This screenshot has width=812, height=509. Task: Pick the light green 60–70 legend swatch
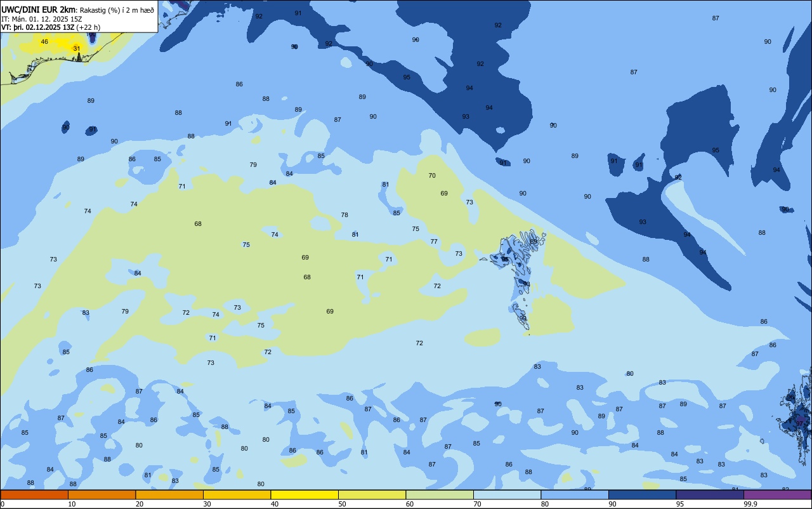pyautogui.click(x=440, y=494)
